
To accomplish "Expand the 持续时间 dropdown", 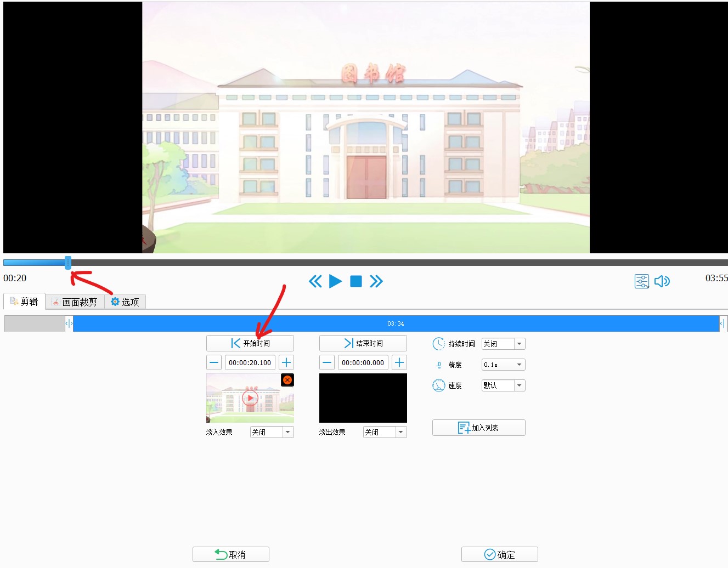I will [x=519, y=344].
